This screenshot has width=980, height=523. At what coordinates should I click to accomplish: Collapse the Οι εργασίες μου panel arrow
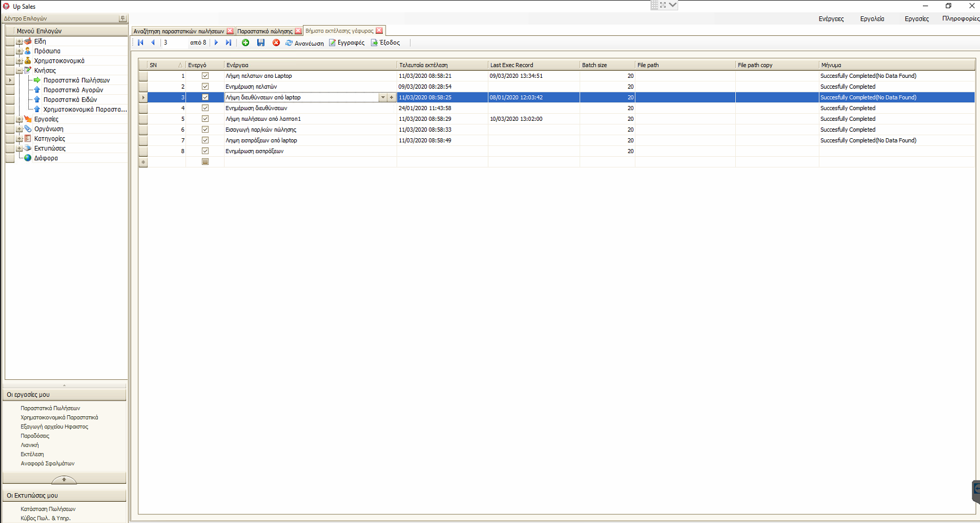pyautogui.click(x=64, y=479)
